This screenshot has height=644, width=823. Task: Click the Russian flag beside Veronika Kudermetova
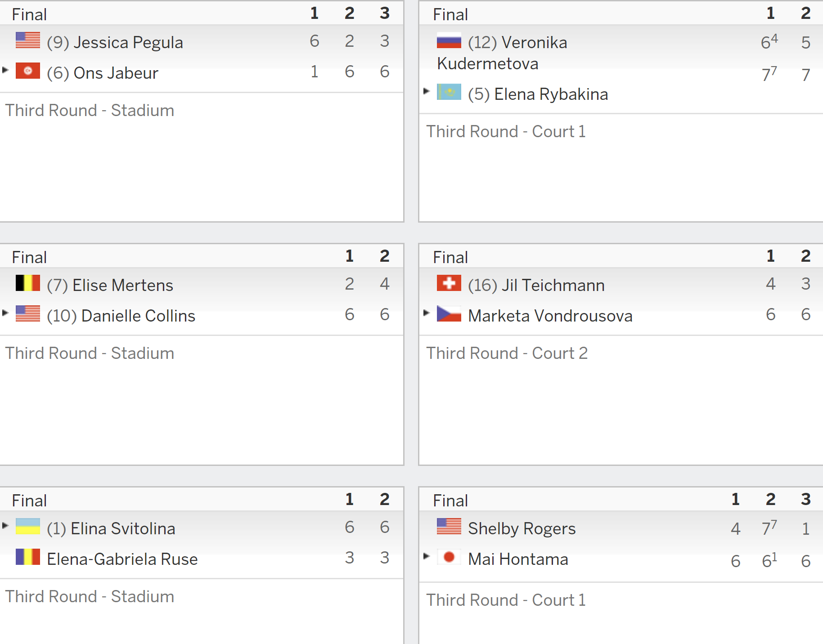pyautogui.click(x=449, y=40)
